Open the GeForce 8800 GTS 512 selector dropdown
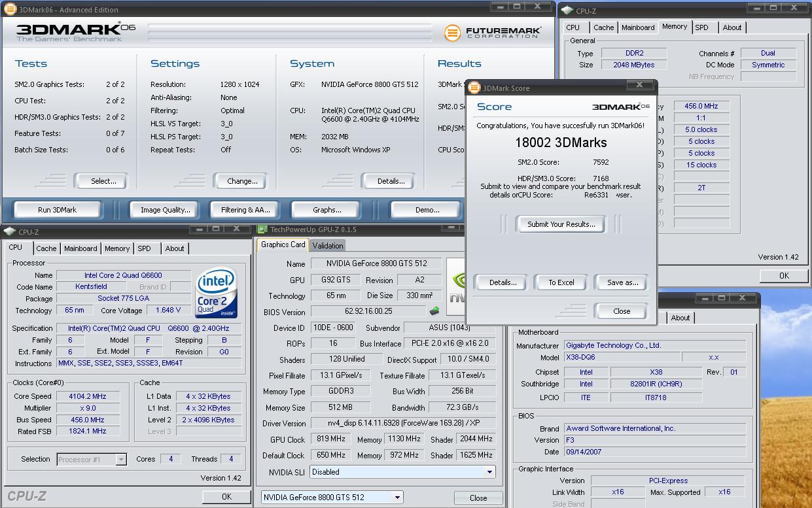Screen dimensions: 812x508 pos(397,498)
